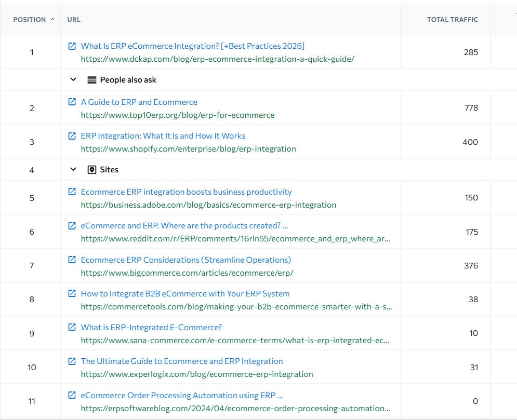
Task: Click external link icon for sana-commerce result
Action: 72,327
